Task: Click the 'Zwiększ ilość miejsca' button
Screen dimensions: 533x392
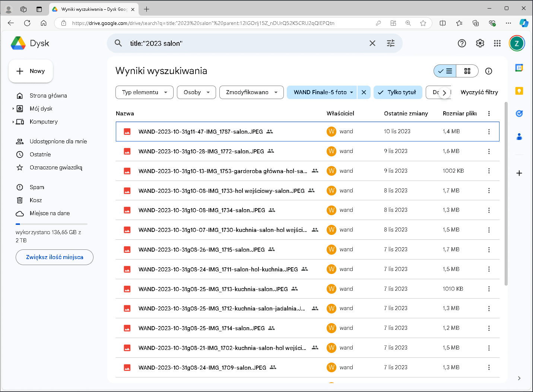Action: [x=54, y=257]
